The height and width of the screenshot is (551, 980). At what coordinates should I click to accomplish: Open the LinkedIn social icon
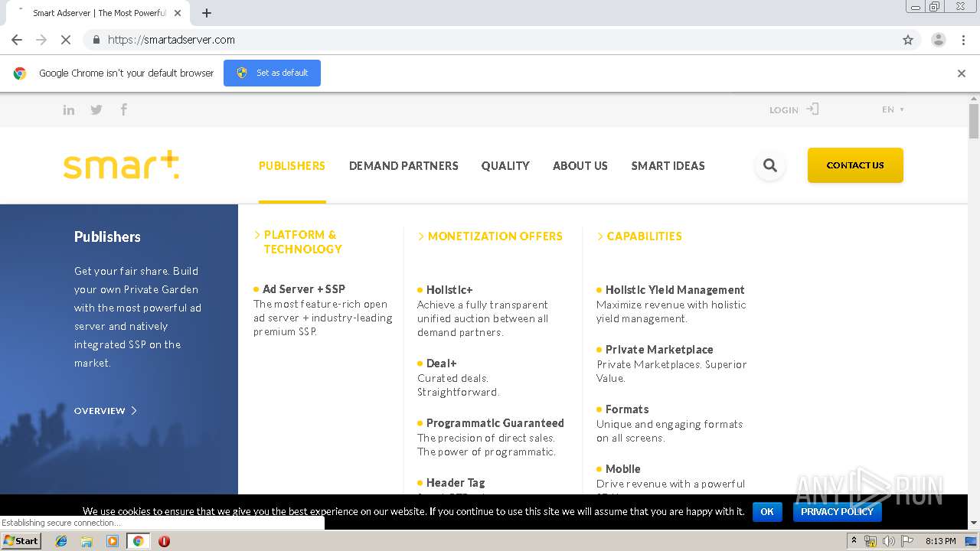69,110
